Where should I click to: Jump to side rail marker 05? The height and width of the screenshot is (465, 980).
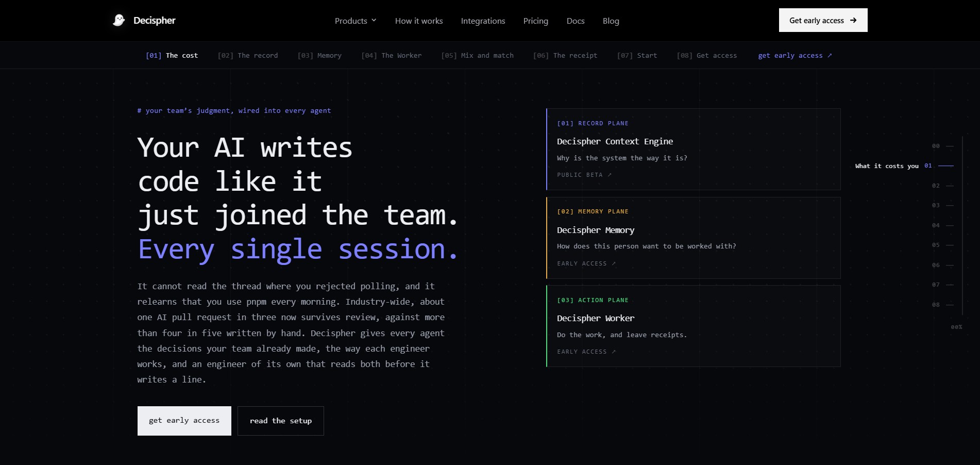(x=942, y=245)
